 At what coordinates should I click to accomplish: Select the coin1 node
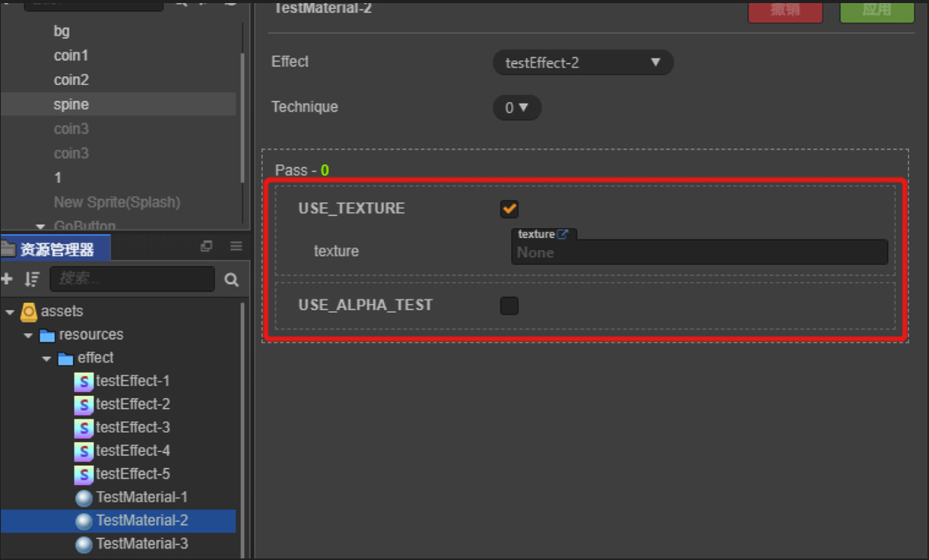click(71, 55)
